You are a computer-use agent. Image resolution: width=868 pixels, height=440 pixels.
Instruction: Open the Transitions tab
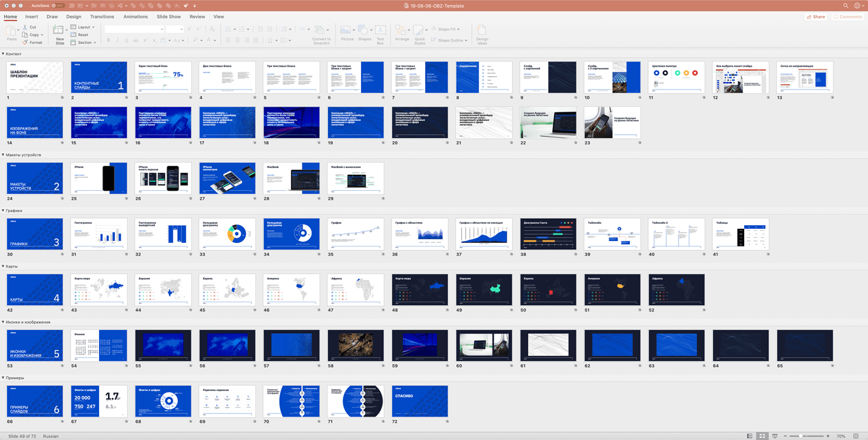(x=102, y=17)
